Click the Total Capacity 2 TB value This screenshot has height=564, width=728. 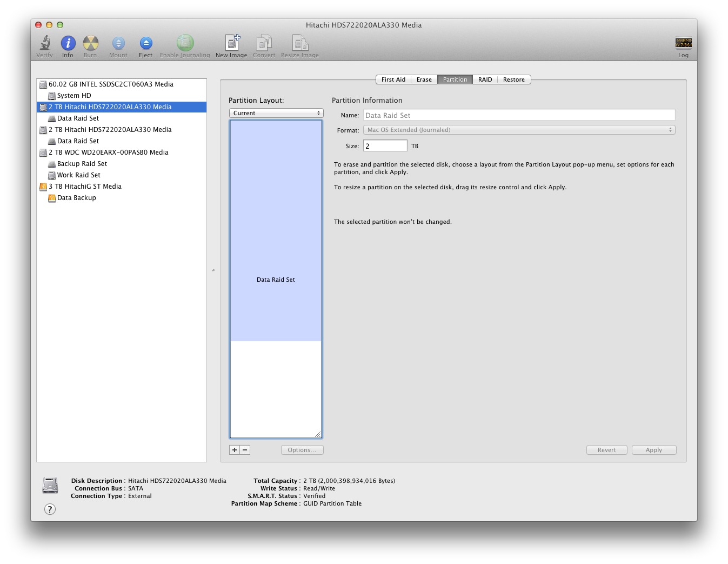[x=349, y=481]
